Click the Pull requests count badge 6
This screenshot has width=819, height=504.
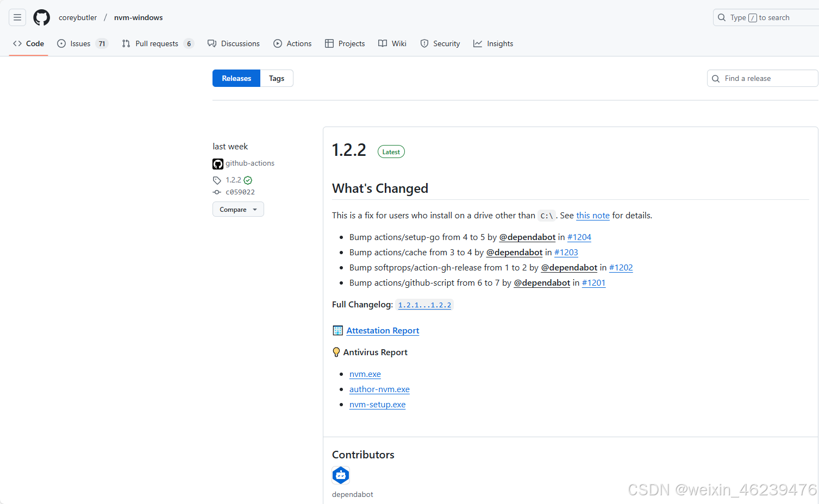pyautogui.click(x=189, y=43)
